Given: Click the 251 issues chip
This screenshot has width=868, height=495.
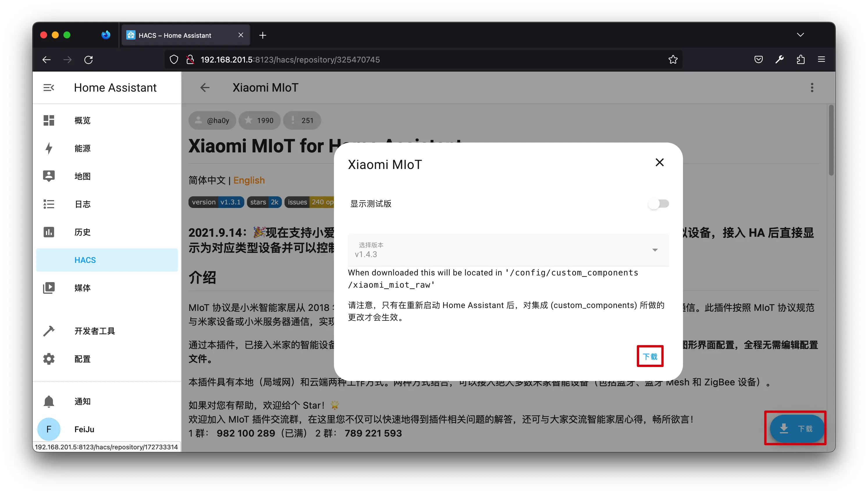Looking at the screenshot, I should (x=302, y=120).
